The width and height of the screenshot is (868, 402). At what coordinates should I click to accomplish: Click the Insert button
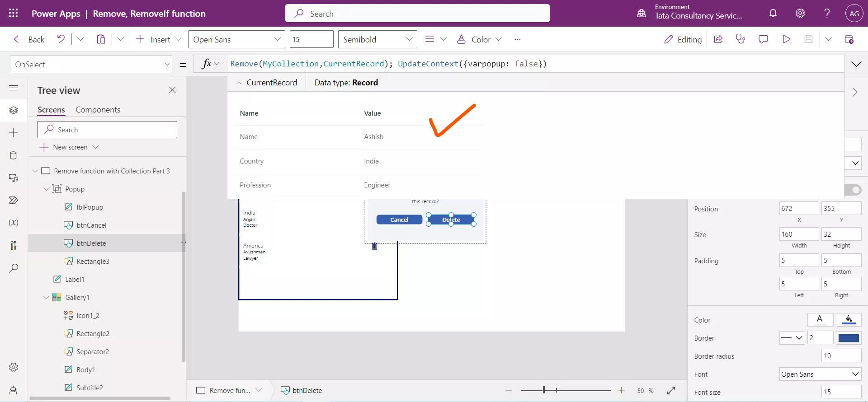click(x=154, y=39)
